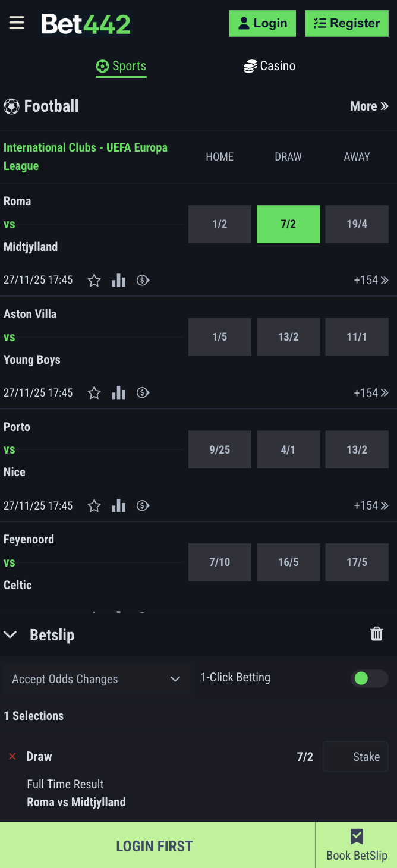Select the Sports tab
Screen dimensions: 397x868
121,66
